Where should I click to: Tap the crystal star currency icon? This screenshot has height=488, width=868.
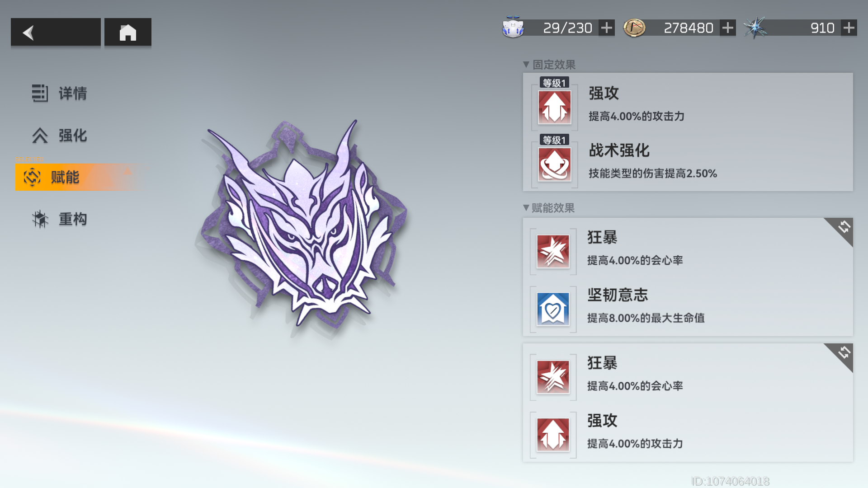point(755,28)
